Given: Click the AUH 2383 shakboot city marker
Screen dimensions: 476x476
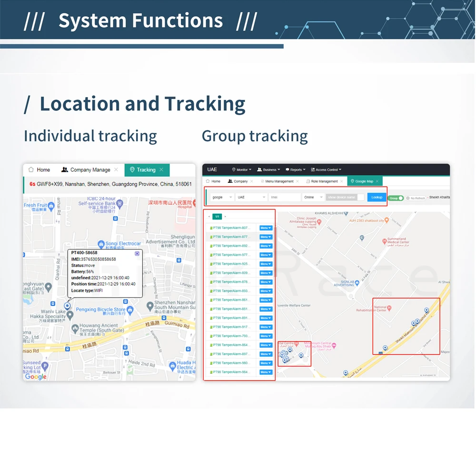Looking at the screenshot, I should (387, 220).
